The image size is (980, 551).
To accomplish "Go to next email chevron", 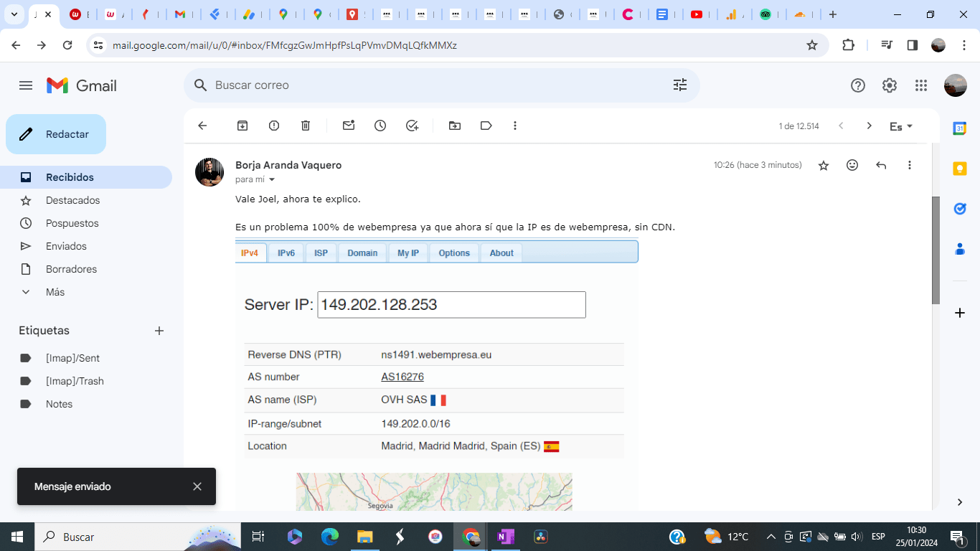I will point(870,126).
